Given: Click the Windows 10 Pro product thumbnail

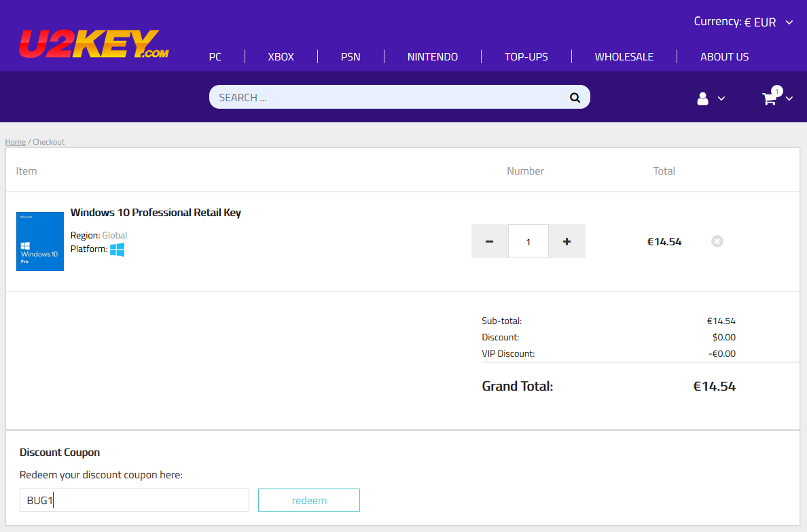Looking at the screenshot, I should click(40, 241).
